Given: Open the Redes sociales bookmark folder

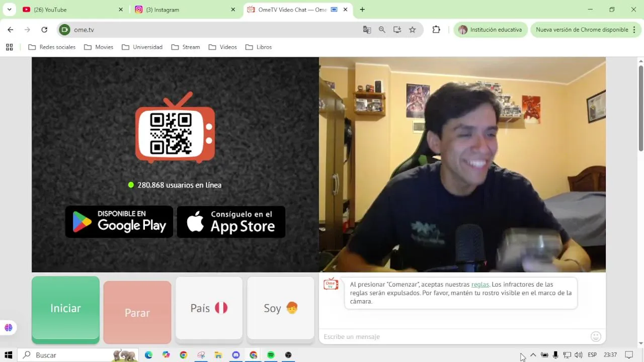Looking at the screenshot, I should pyautogui.click(x=52, y=47).
